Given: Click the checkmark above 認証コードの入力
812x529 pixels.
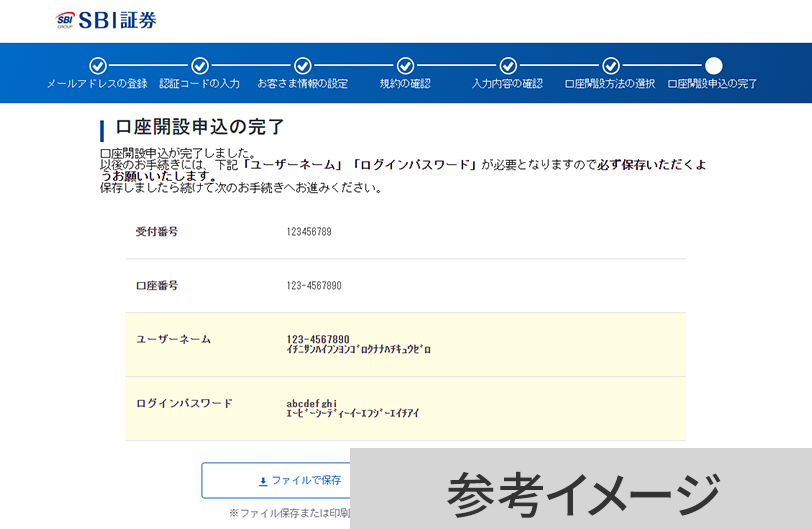Looking at the screenshot, I should [x=200, y=66].
